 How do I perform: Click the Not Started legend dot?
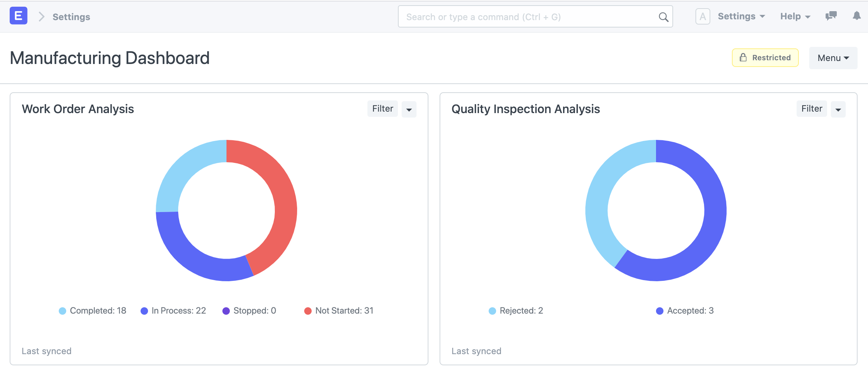tap(308, 311)
